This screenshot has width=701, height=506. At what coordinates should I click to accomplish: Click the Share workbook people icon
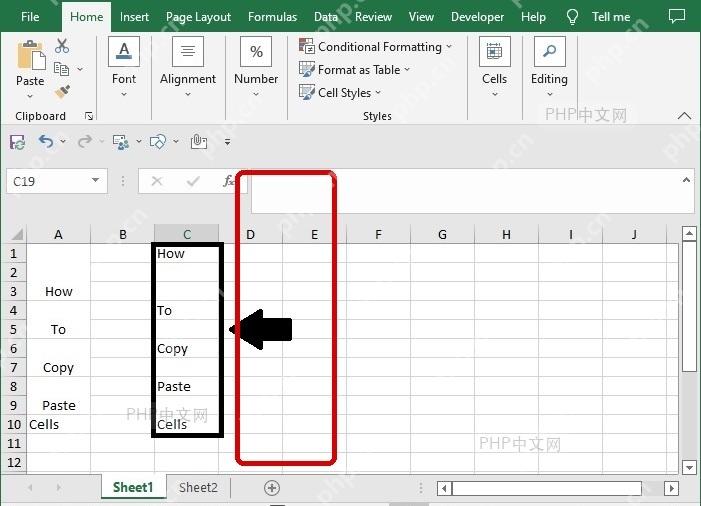point(121,142)
